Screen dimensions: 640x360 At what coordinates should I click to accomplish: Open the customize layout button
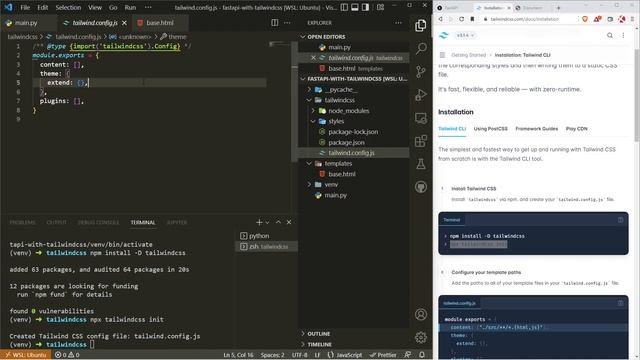pyautogui.click(x=380, y=7)
